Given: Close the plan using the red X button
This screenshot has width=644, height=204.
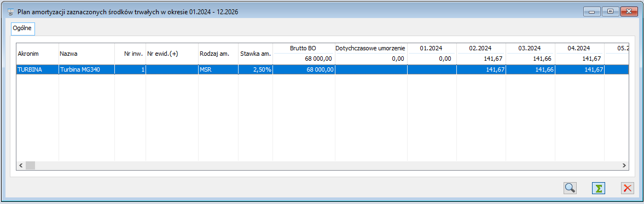Looking at the screenshot, I should [628, 188].
